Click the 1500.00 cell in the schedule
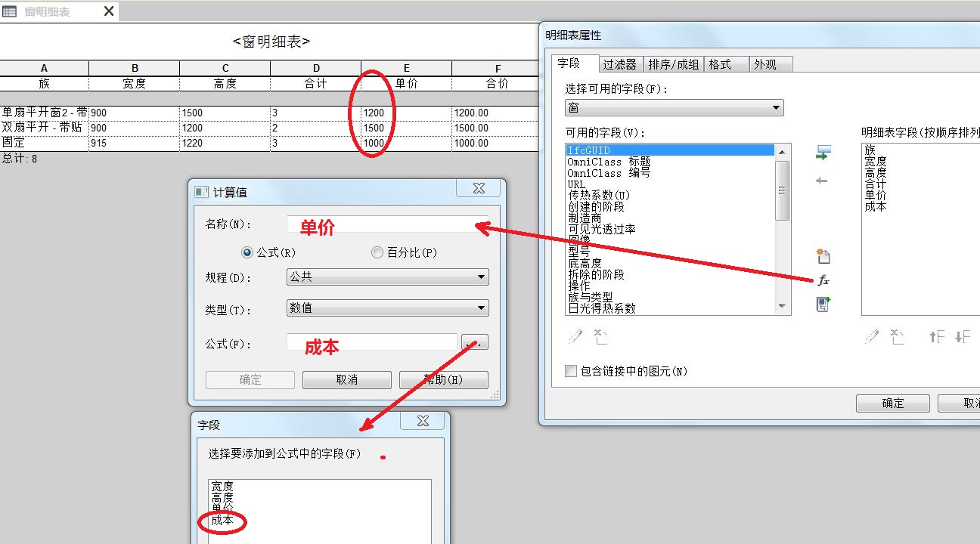980x544 pixels. point(496,128)
